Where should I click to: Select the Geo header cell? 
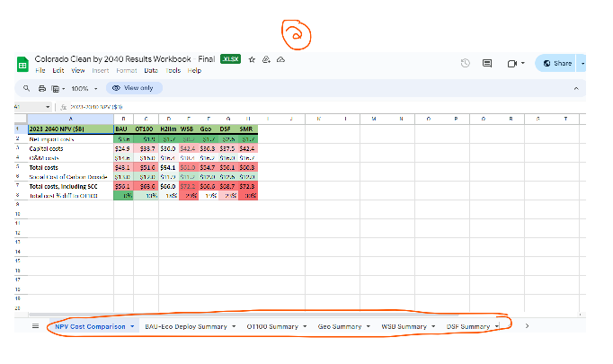tap(209, 129)
